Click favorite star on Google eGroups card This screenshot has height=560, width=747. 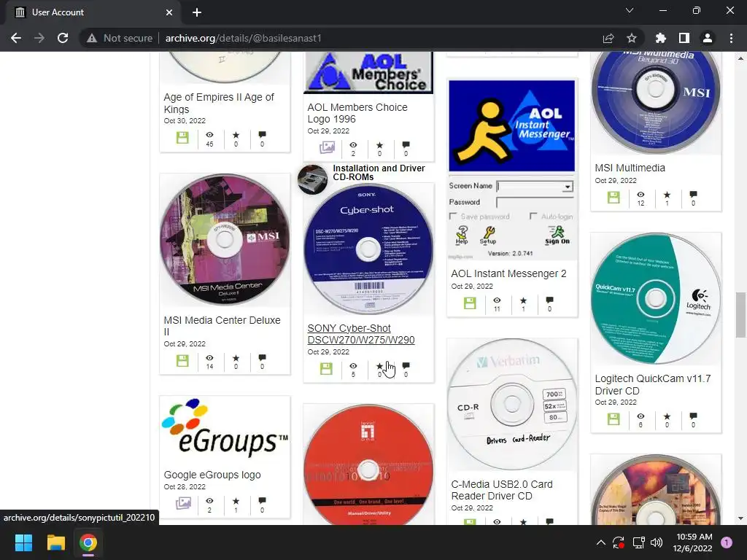pos(236,501)
